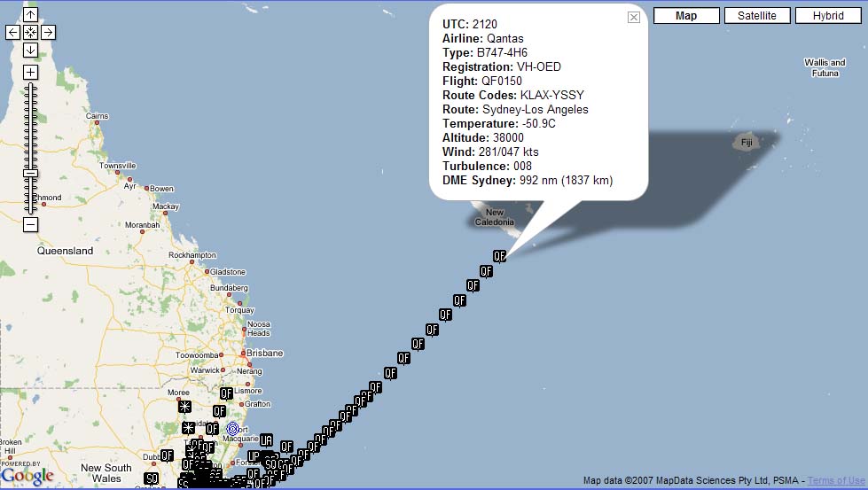868x490 pixels.
Task: Select the UP flight marker
Action: click(x=253, y=457)
